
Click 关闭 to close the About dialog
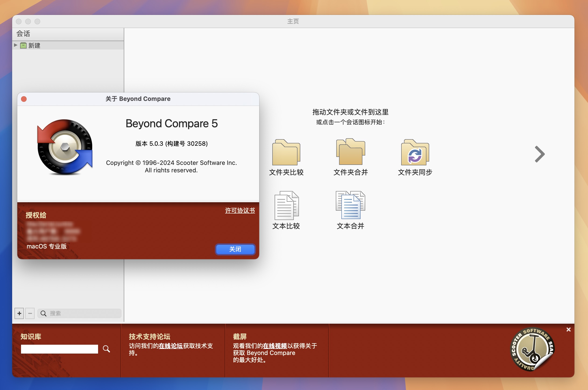[x=235, y=249]
